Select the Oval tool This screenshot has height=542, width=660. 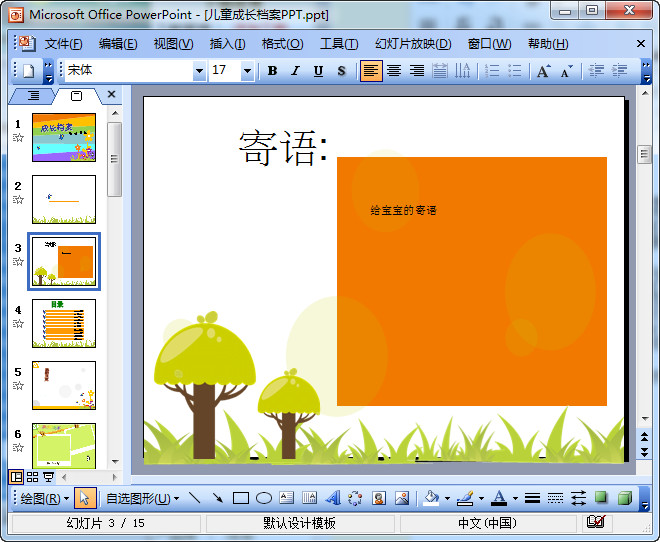click(264, 498)
